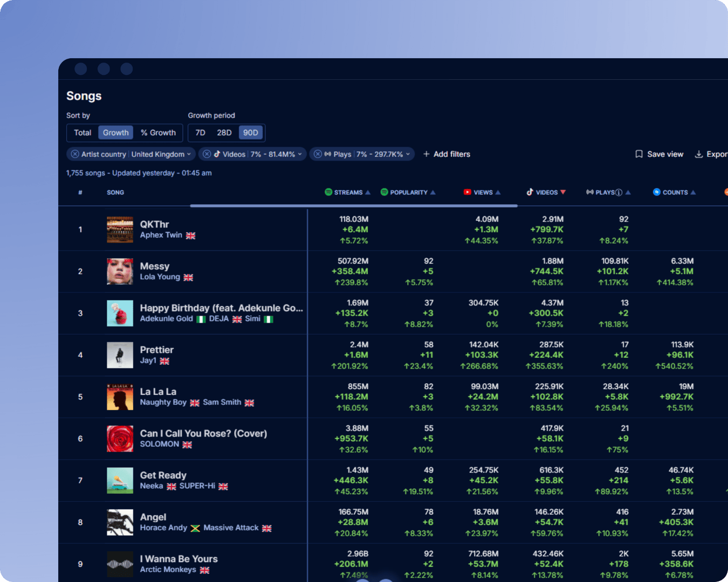Click the Shazam icon beside COUNTS

point(657,192)
